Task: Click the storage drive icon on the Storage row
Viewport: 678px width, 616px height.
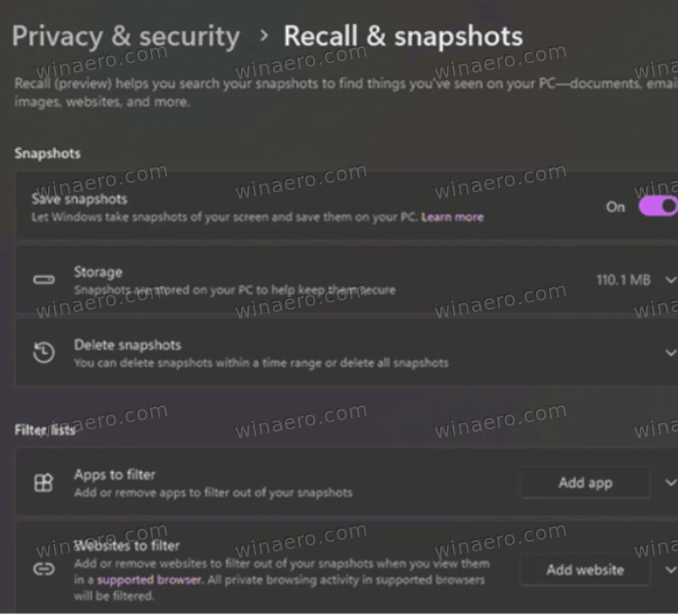Action: coord(44,279)
